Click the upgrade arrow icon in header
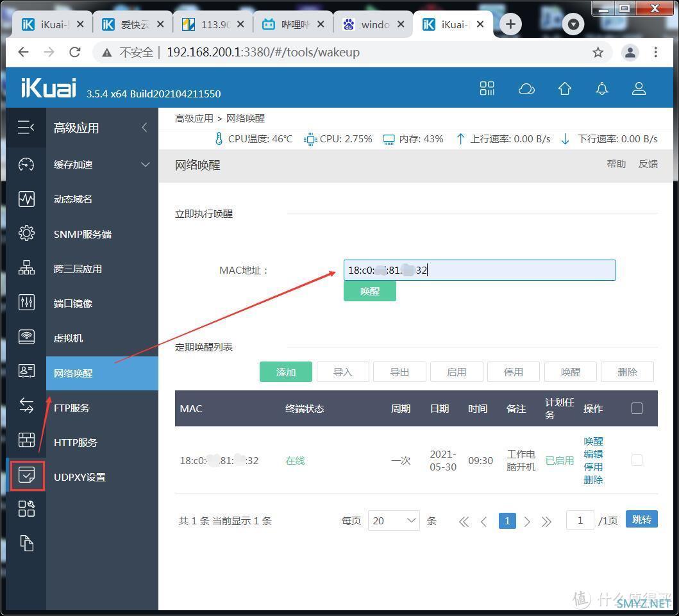Image resolution: width=679 pixels, height=616 pixels. pyautogui.click(x=565, y=88)
